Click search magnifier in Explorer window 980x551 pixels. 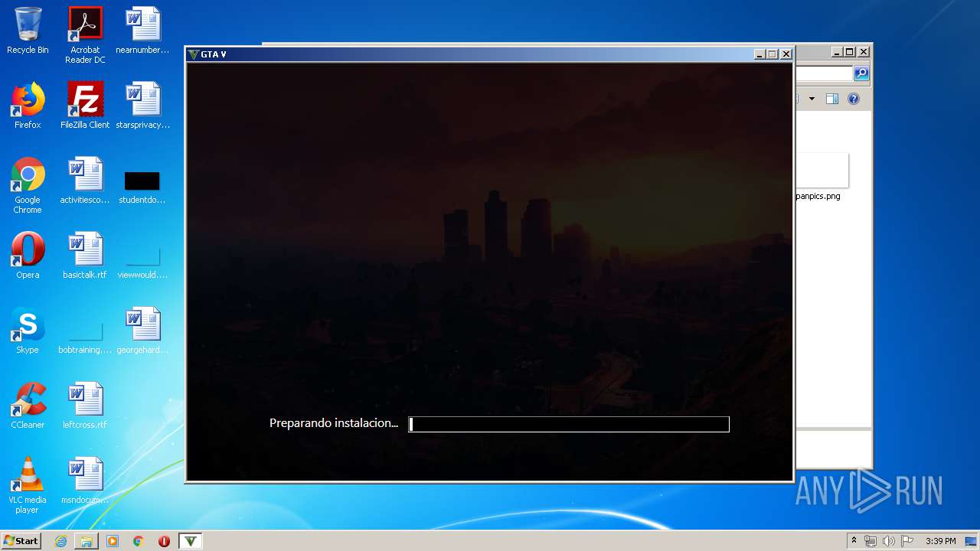[x=861, y=73]
